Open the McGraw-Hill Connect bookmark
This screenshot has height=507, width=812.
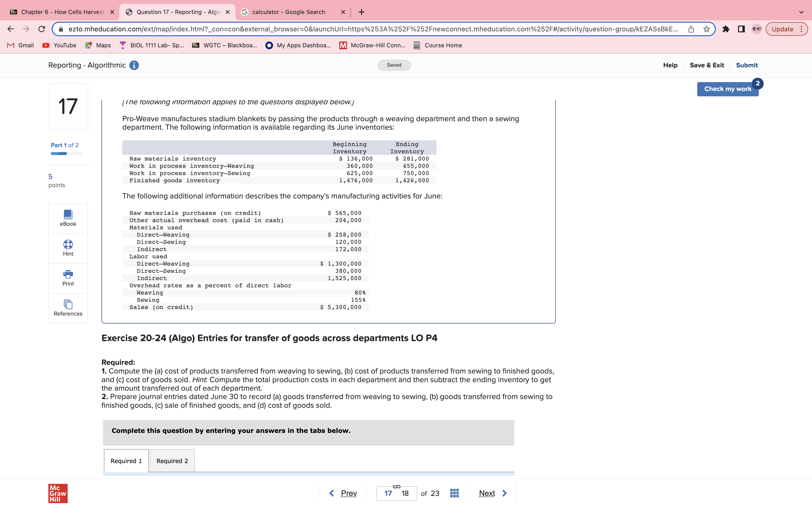tap(372, 45)
